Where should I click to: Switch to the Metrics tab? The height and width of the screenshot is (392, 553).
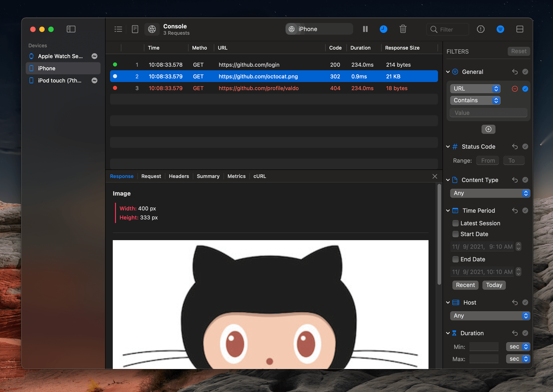pyautogui.click(x=237, y=176)
